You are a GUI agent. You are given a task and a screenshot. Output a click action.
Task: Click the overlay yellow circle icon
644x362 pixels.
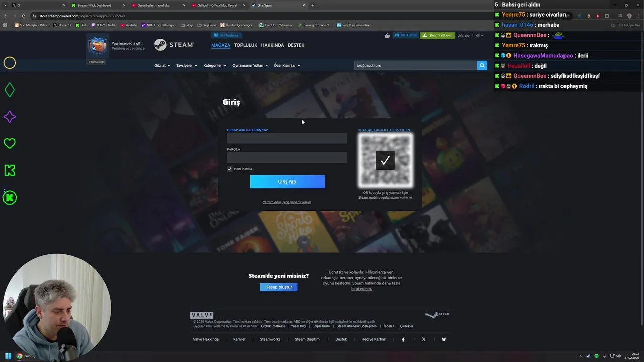tap(10, 63)
